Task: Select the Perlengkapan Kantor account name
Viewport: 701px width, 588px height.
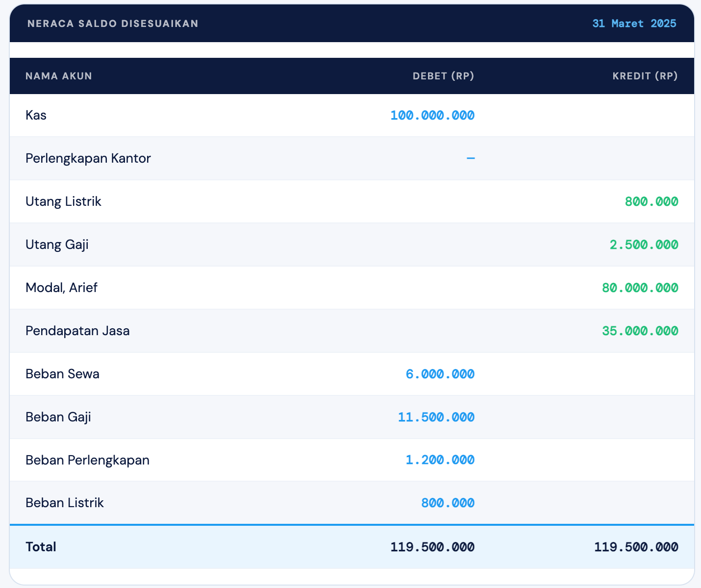Action: (x=88, y=158)
